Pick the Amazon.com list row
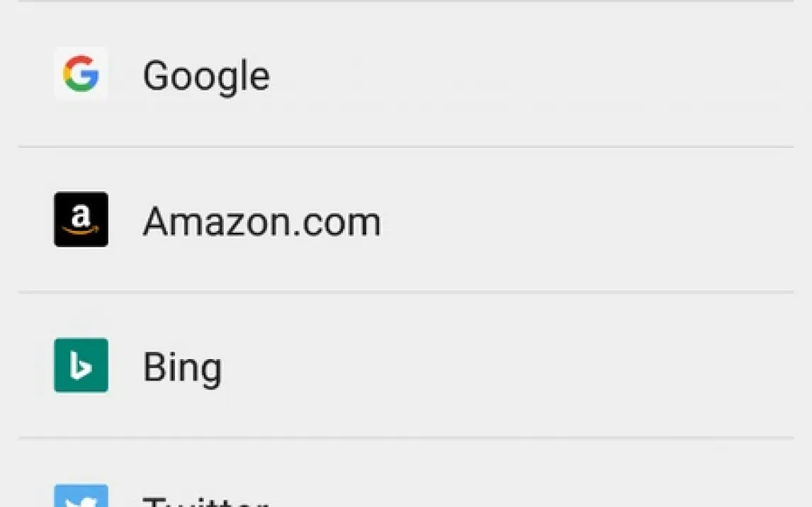812x507 pixels. click(x=405, y=220)
